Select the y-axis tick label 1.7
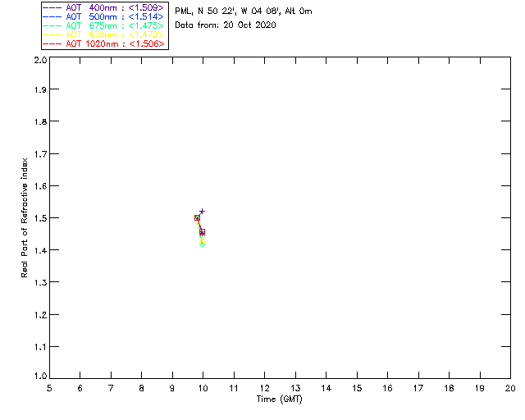Screen dimensions: 525x420 [x=40, y=154]
